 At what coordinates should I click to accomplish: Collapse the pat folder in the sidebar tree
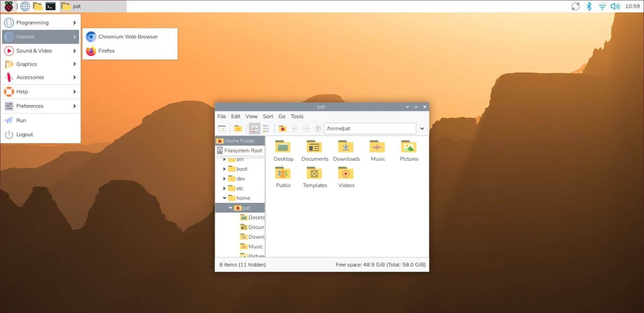click(x=230, y=207)
